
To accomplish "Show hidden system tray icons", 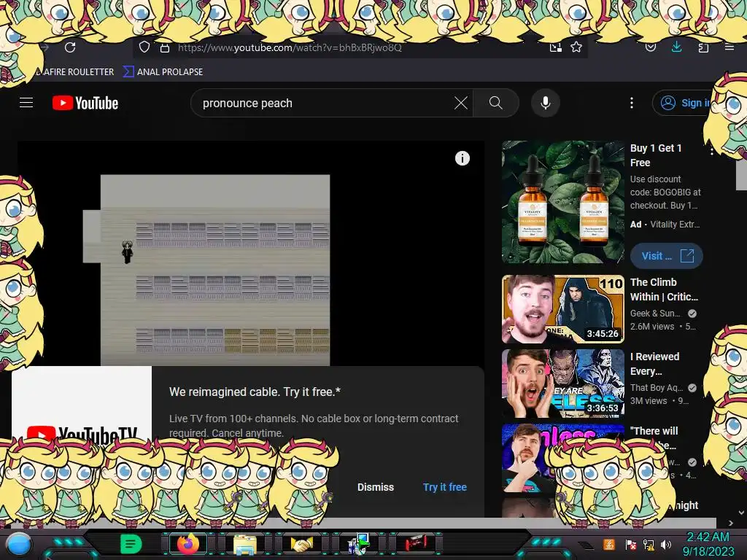I will (x=586, y=545).
